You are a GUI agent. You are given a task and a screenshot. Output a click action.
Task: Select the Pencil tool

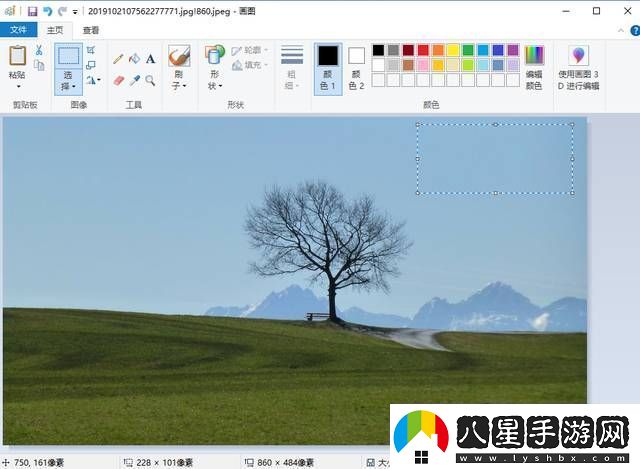coord(118,59)
